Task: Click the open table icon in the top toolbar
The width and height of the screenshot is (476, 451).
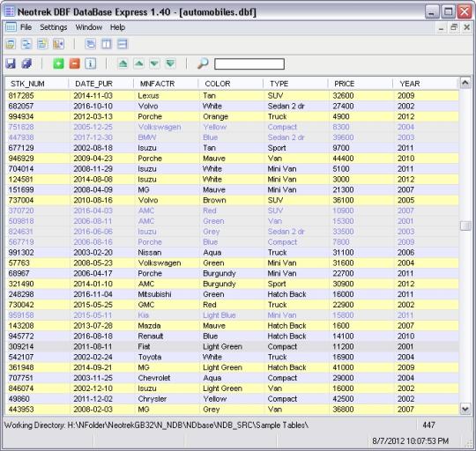Action: pyautogui.click(x=11, y=44)
